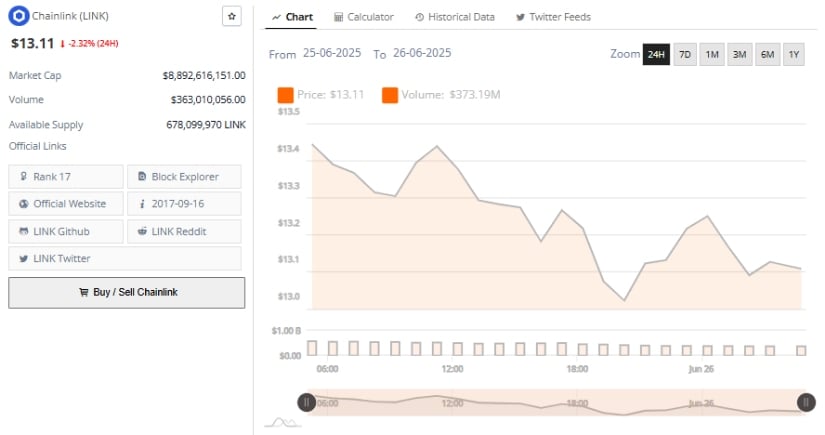Click the Block Explorer document icon
Screen dimensions: 825x435
[142, 176]
